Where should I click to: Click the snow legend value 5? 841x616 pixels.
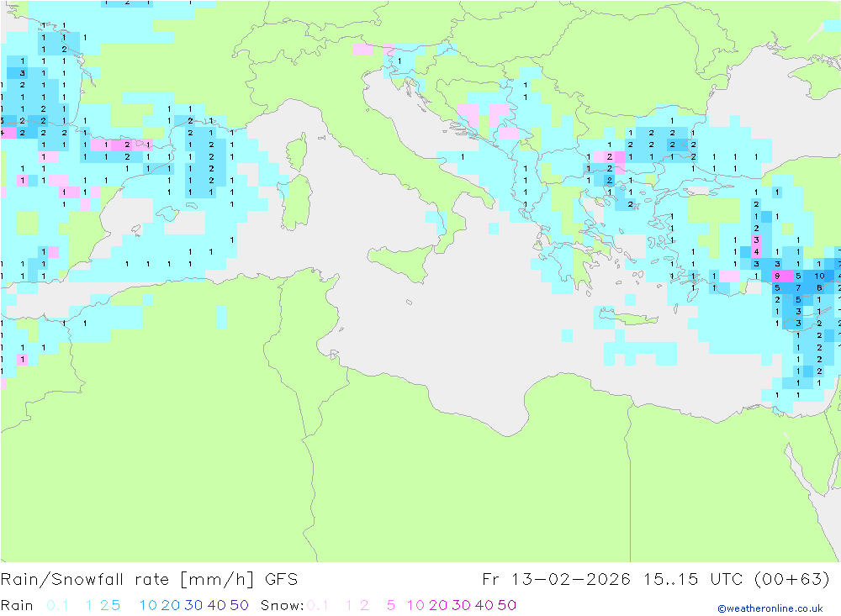(x=391, y=605)
